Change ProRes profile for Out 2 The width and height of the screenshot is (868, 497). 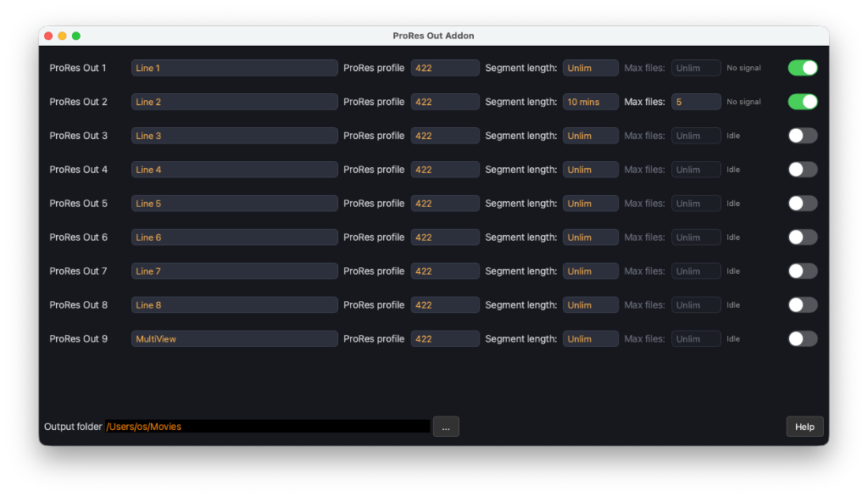pos(445,102)
